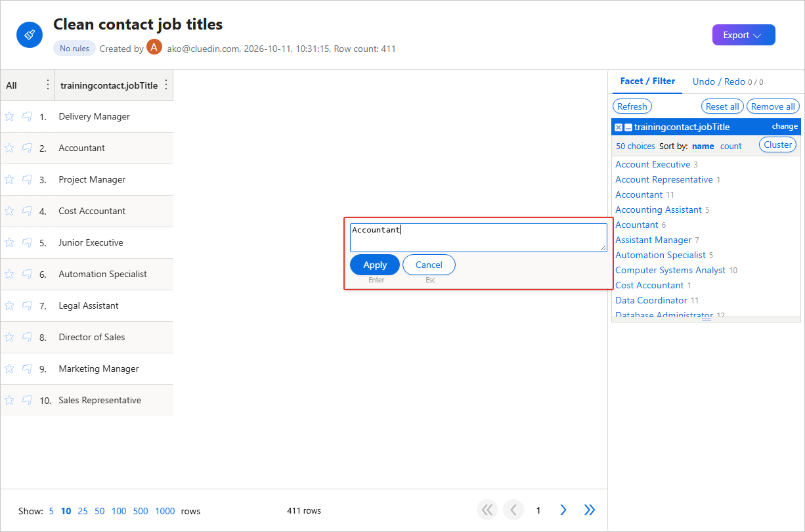Show 50 rows per page
This screenshot has width=805, height=532.
[x=99, y=511]
